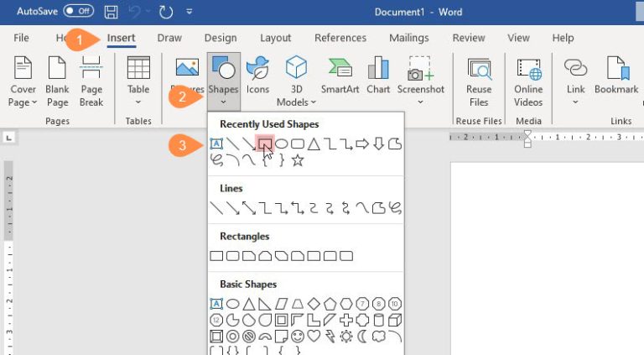Click the Save floppy disk icon
Image resolution: width=644 pixels, height=355 pixels.
tap(111, 12)
